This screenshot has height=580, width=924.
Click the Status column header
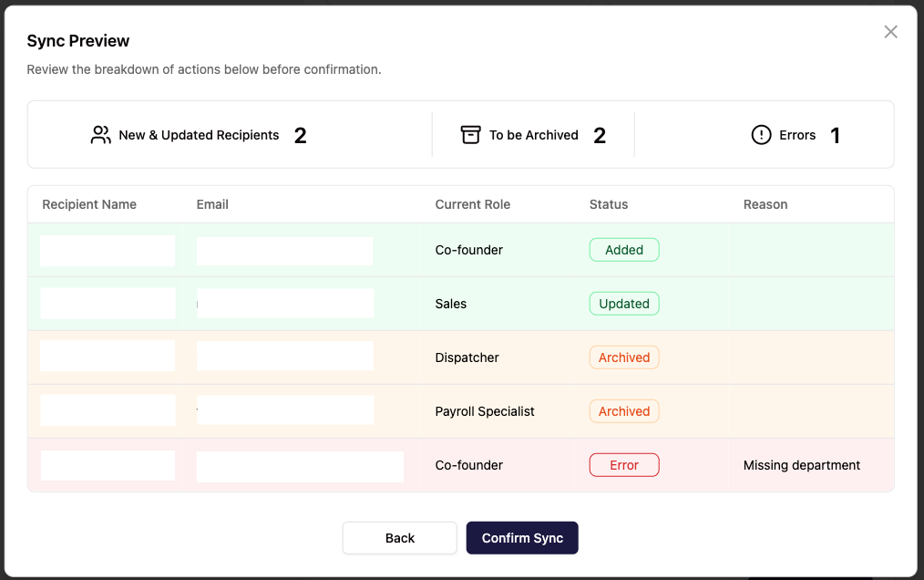point(609,204)
